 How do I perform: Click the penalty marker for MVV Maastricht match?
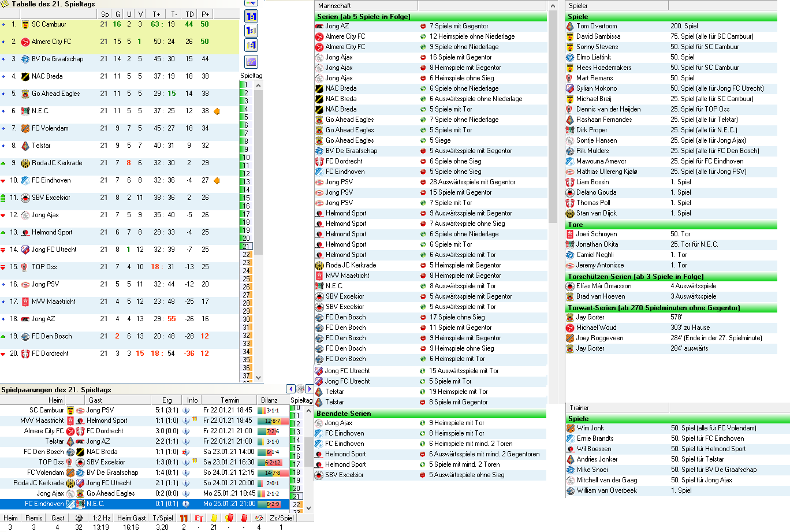coord(195,419)
